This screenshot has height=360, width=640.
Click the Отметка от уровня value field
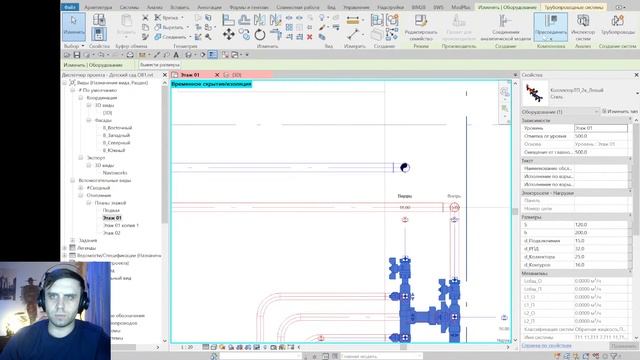point(601,136)
